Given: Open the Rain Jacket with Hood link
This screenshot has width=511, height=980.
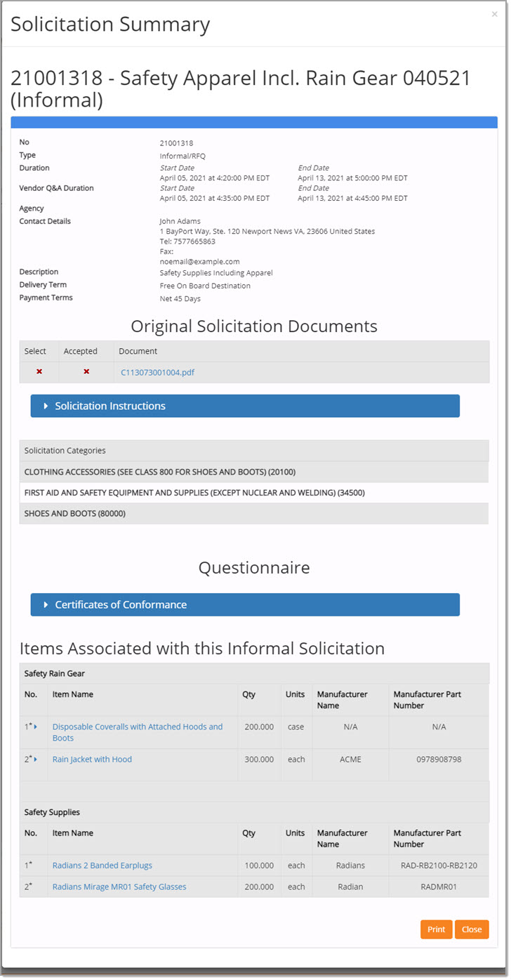Looking at the screenshot, I should 92,759.
